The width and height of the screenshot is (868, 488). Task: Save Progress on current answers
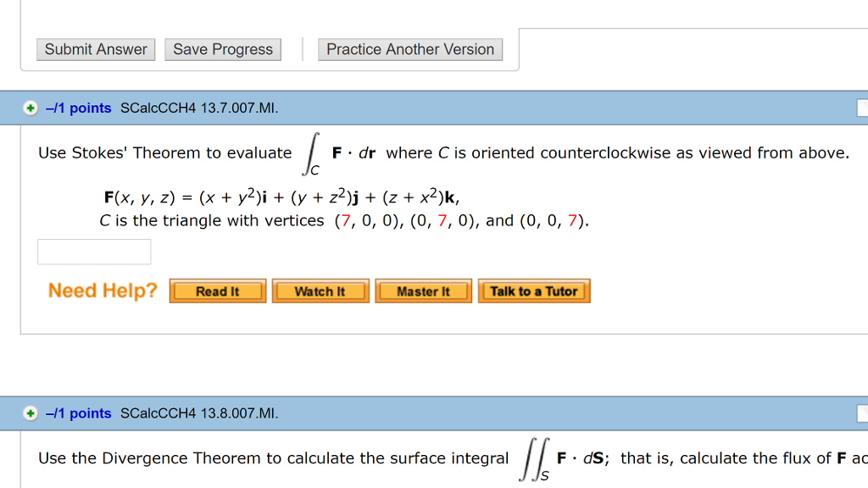223,49
